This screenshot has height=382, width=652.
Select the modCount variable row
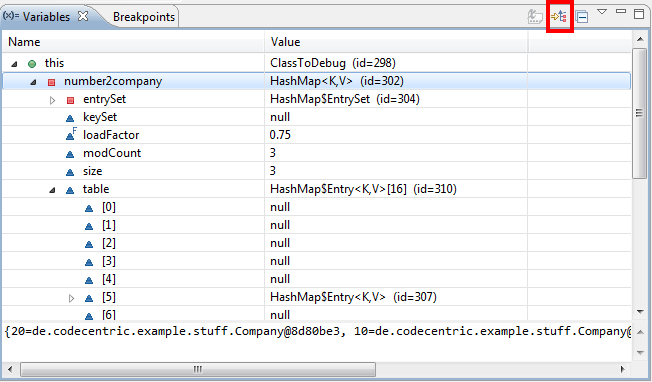[x=316, y=153]
